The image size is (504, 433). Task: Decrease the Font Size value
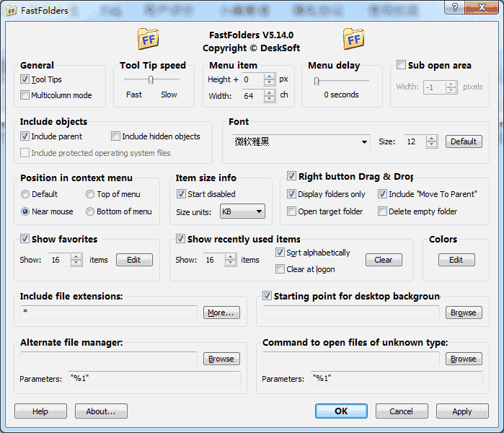point(431,144)
